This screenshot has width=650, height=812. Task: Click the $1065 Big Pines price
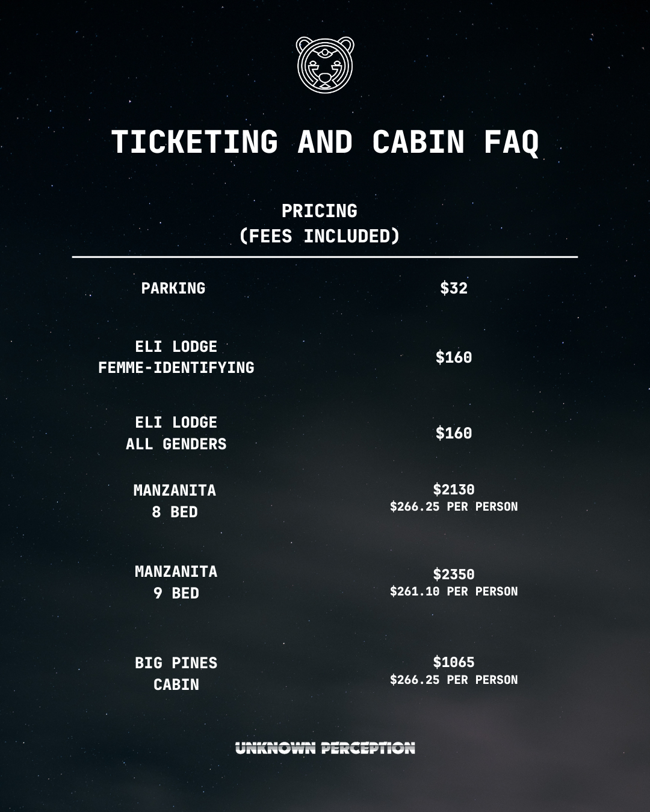point(454,662)
